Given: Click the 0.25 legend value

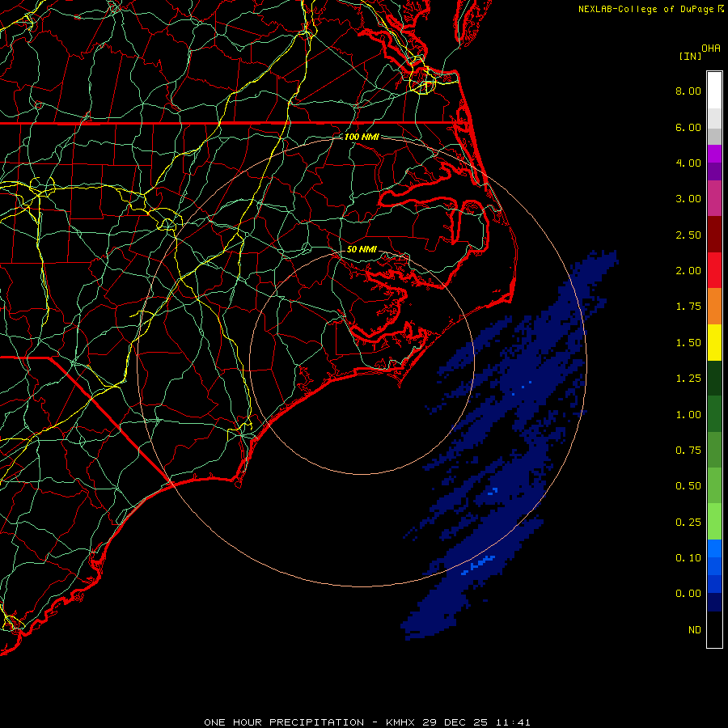Looking at the screenshot, I should (688, 523).
